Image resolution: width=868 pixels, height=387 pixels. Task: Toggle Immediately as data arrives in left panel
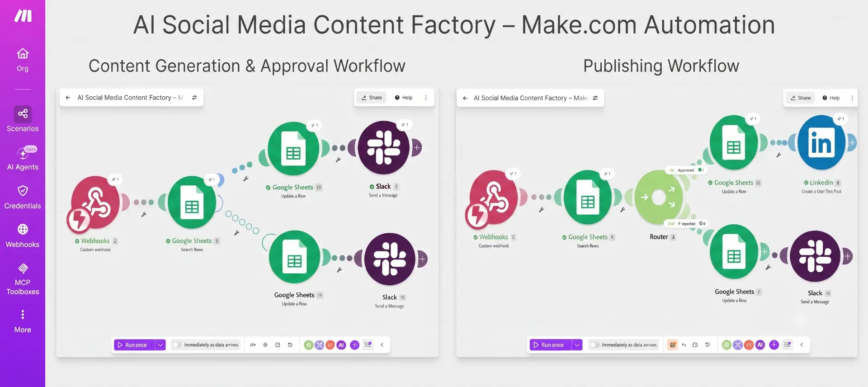coord(177,345)
